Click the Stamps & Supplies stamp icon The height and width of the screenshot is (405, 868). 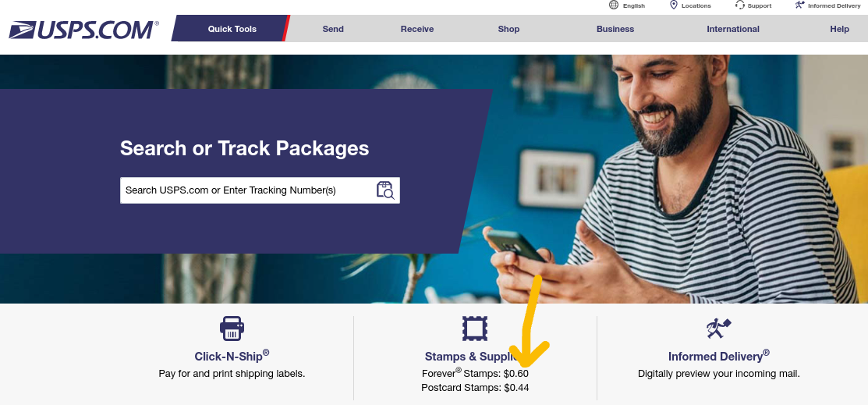pyautogui.click(x=475, y=329)
